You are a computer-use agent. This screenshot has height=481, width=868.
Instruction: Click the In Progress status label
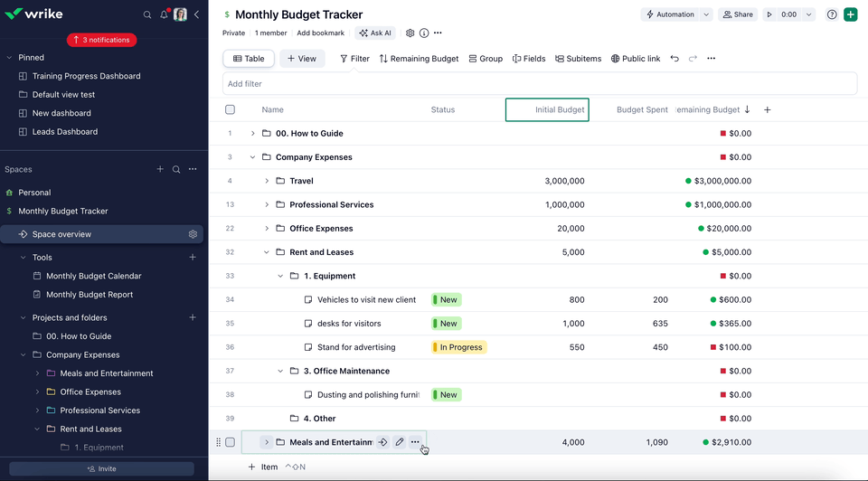pyautogui.click(x=460, y=347)
